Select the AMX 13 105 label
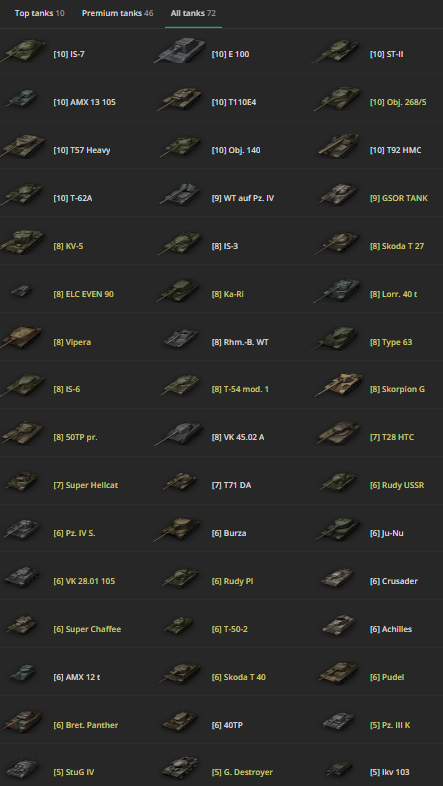443x786 pixels. 84,102
